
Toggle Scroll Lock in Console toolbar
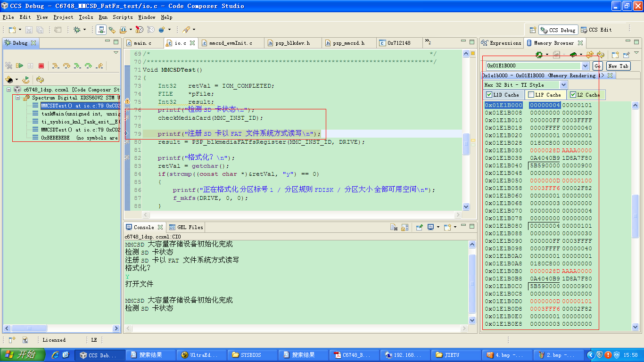405,227
